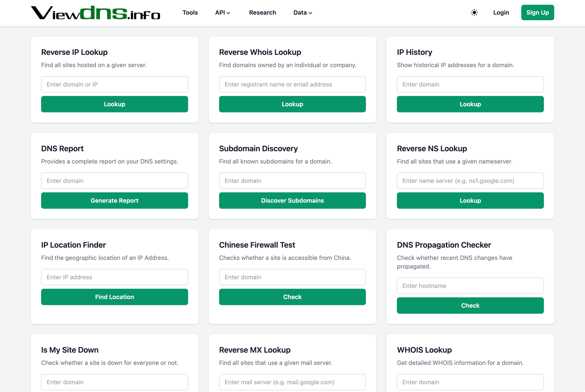This screenshot has width=585, height=392.
Task: Click the Reverse IP Lookup heading
Action: [74, 52]
